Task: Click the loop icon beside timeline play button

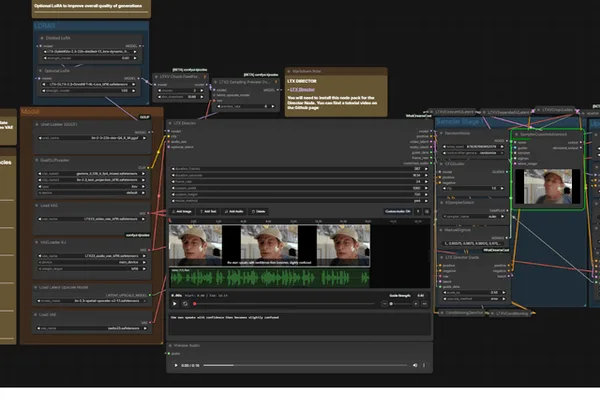Action: tap(185, 304)
